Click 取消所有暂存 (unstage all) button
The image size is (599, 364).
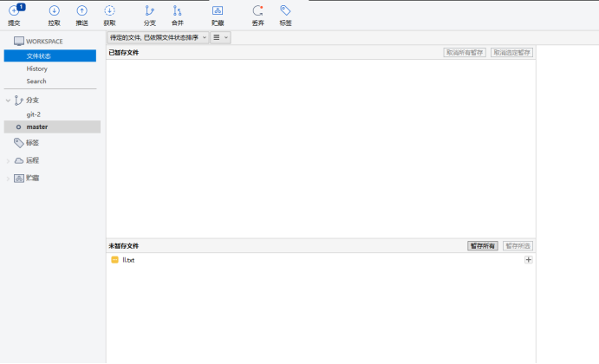coord(465,52)
